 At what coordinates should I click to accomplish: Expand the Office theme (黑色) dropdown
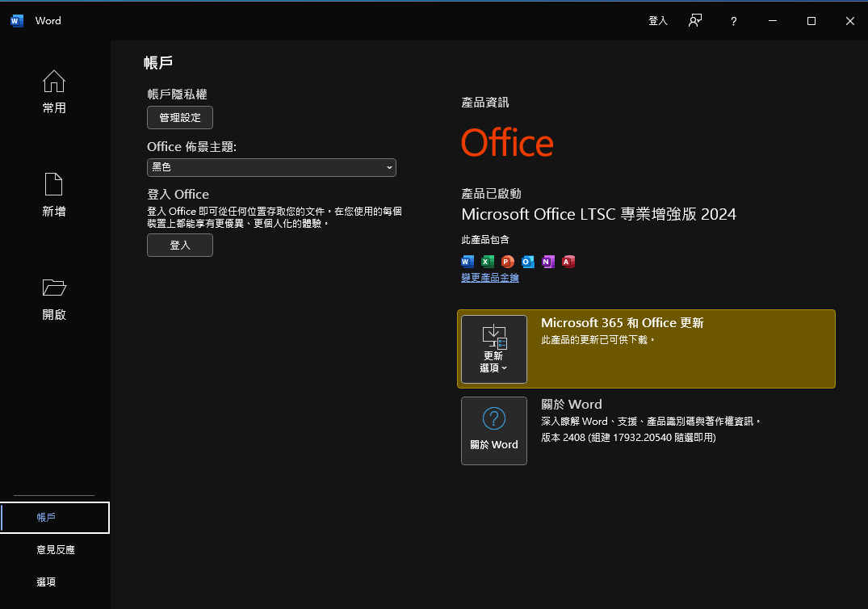(271, 167)
